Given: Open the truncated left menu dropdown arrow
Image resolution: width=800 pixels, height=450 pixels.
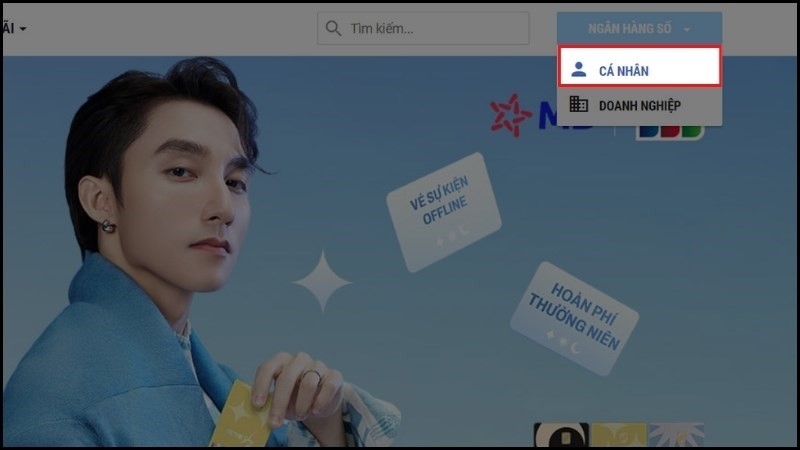Looking at the screenshot, I should (21, 29).
